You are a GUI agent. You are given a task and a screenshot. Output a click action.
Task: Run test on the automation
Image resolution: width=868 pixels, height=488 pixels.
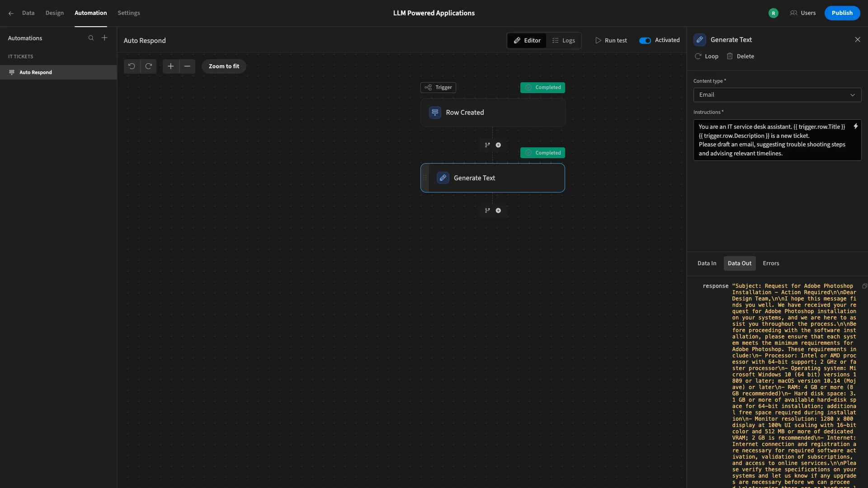(611, 40)
